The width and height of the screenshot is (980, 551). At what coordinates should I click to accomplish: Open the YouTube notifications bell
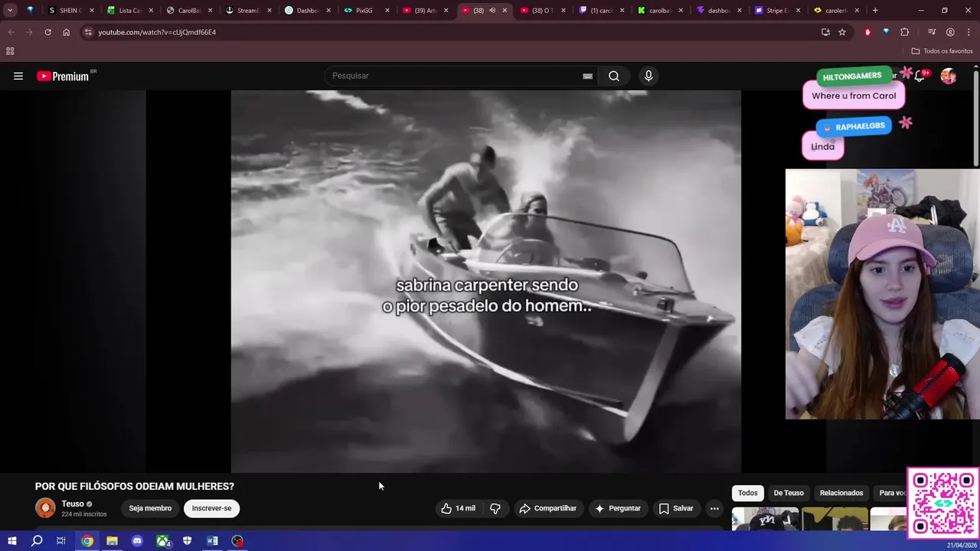tap(920, 76)
